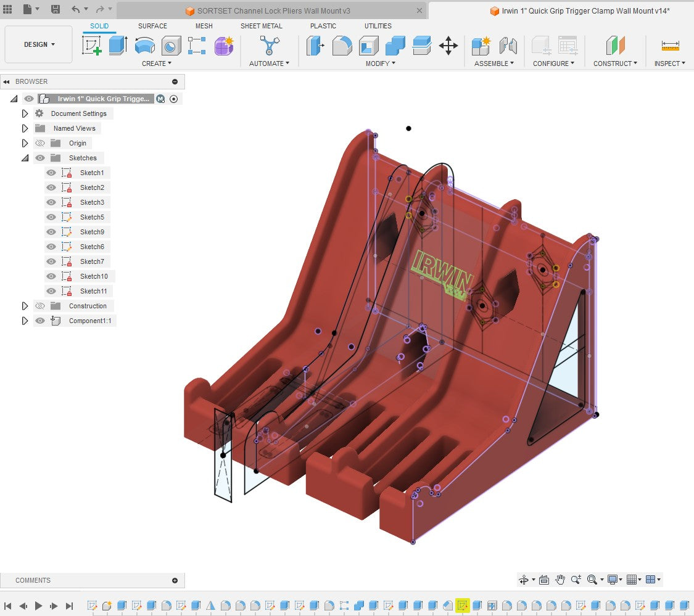Collapse the Sketches folder

pyautogui.click(x=25, y=158)
